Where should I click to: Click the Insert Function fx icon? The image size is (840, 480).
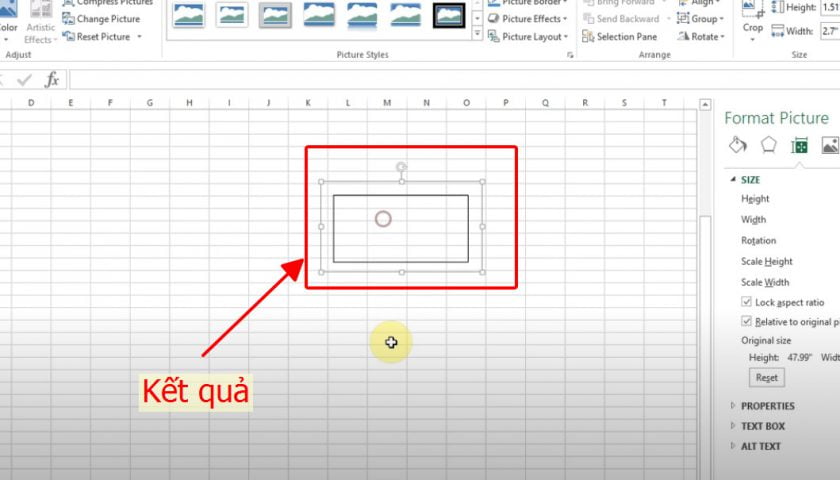pos(52,79)
